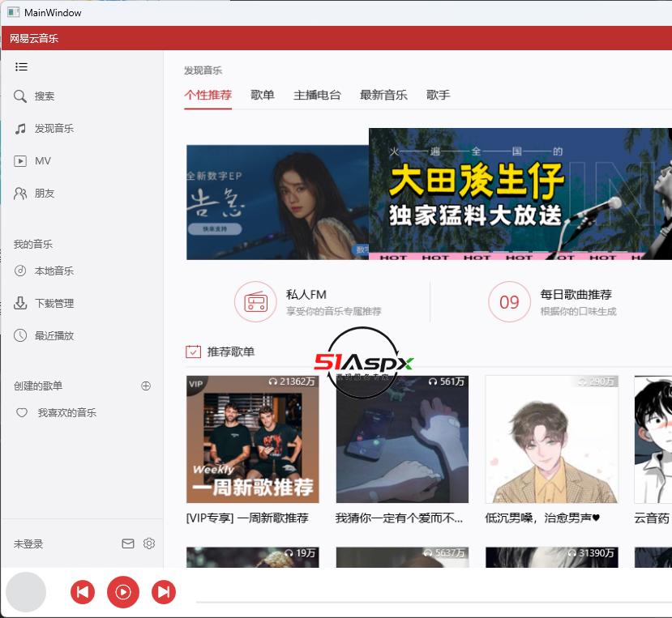
Task: Switch to the 最新音乐 tab
Action: tap(383, 95)
